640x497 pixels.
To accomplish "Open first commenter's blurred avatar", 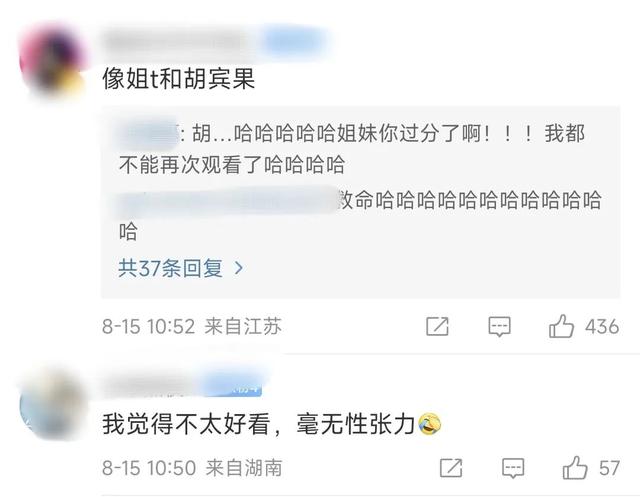I will 52,61.
